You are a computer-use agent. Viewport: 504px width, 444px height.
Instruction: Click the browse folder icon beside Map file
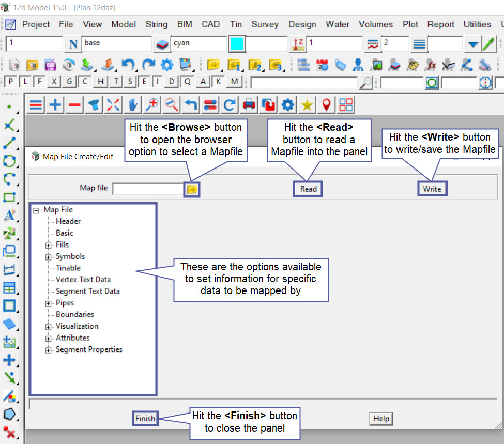click(x=192, y=189)
